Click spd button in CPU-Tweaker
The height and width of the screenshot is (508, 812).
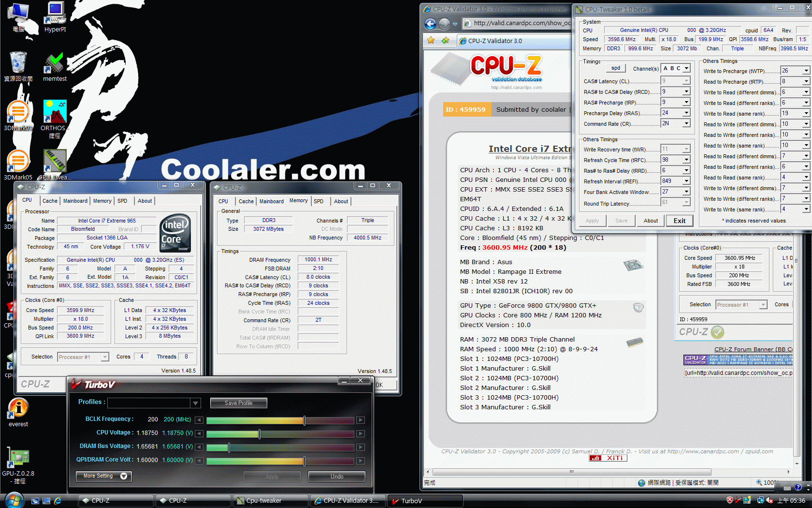pos(616,68)
